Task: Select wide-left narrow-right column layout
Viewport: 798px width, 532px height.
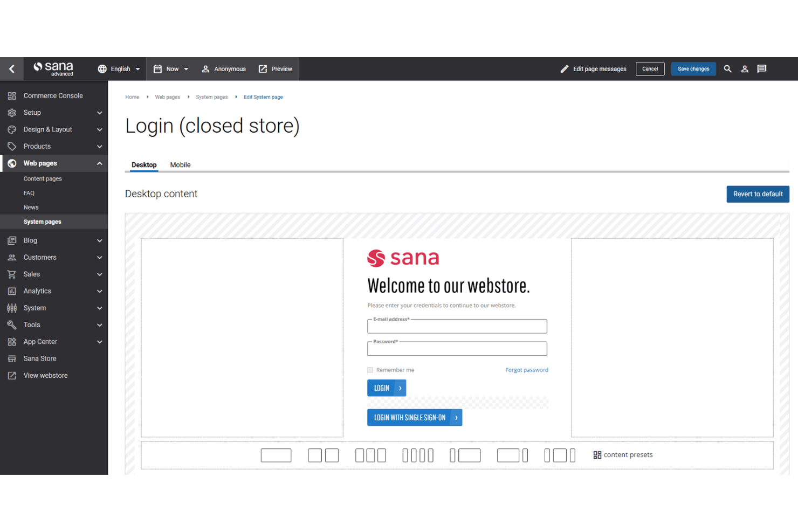Action: [512, 455]
